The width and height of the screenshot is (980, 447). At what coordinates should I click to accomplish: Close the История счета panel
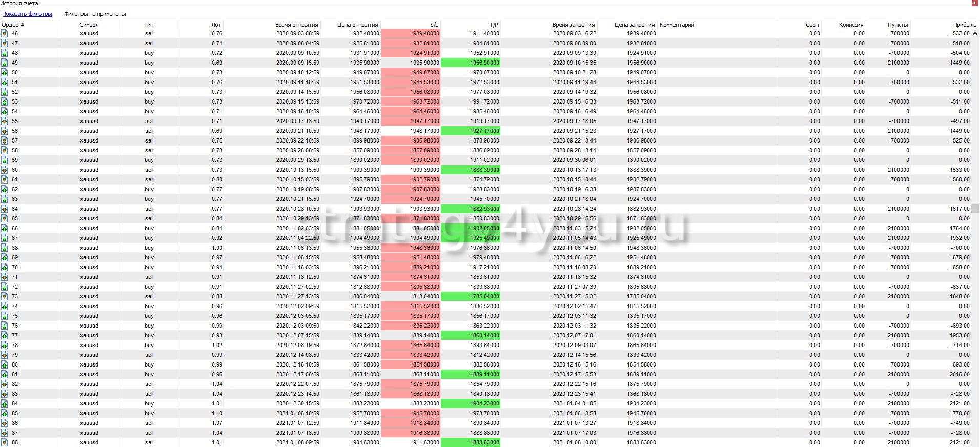[x=975, y=3]
